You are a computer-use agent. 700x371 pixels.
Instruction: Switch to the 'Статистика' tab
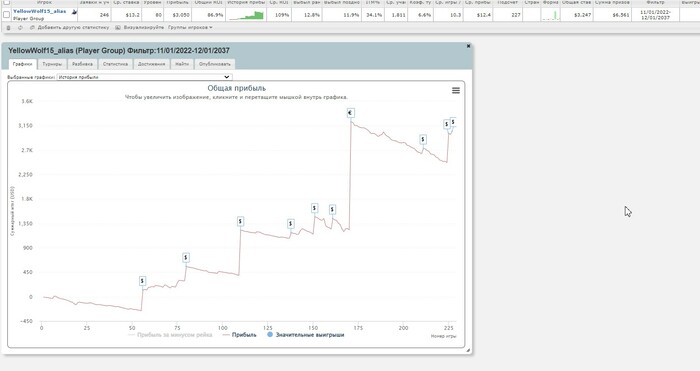(x=115, y=64)
